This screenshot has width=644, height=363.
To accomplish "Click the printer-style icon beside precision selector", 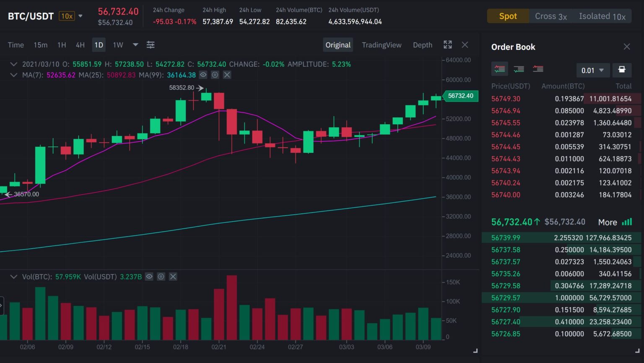I will pyautogui.click(x=622, y=70).
